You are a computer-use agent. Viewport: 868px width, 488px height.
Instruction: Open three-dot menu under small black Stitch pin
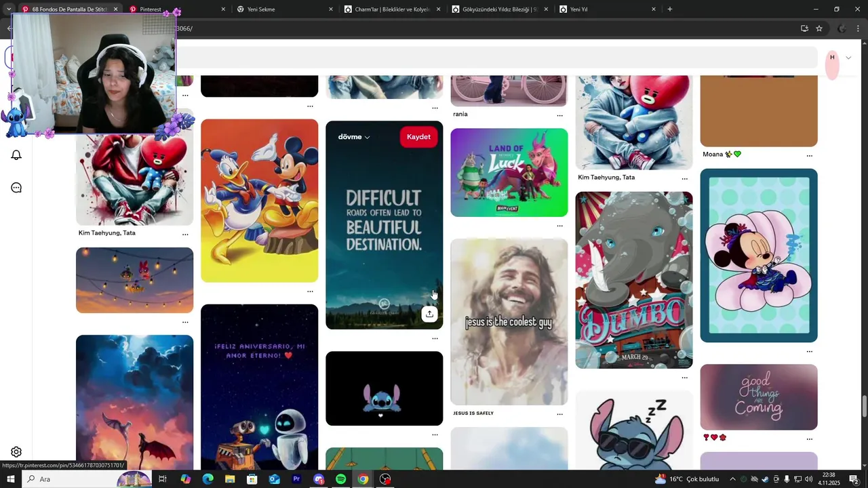tap(435, 434)
